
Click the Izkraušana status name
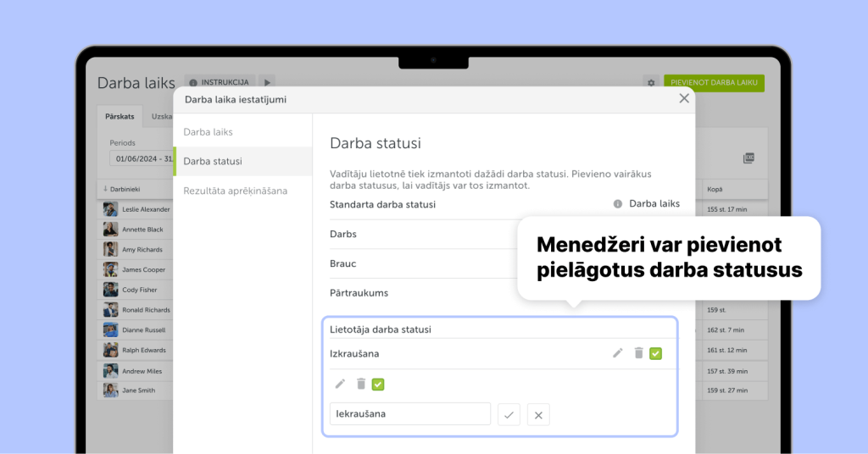pos(354,353)
